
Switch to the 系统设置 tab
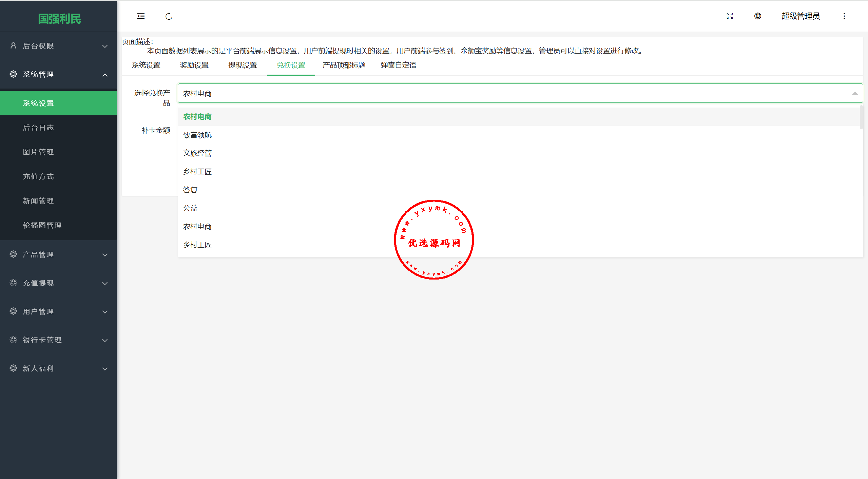(x=146, y=65)
